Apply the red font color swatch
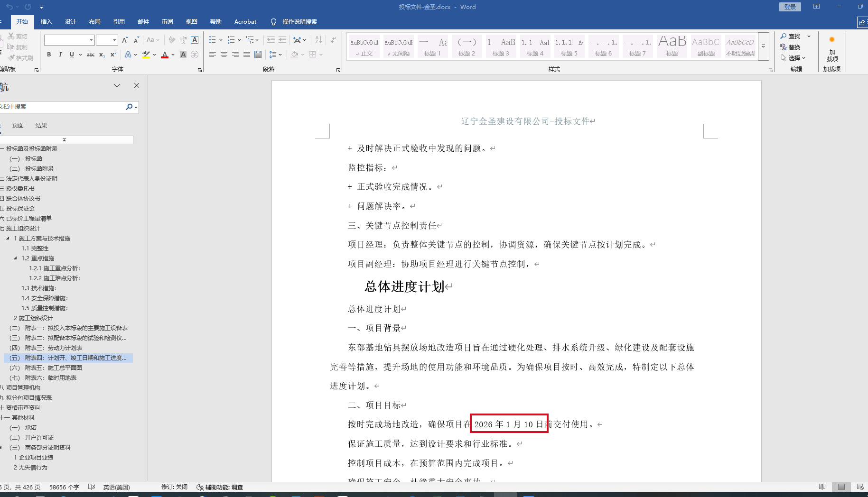 click(165, 55)
